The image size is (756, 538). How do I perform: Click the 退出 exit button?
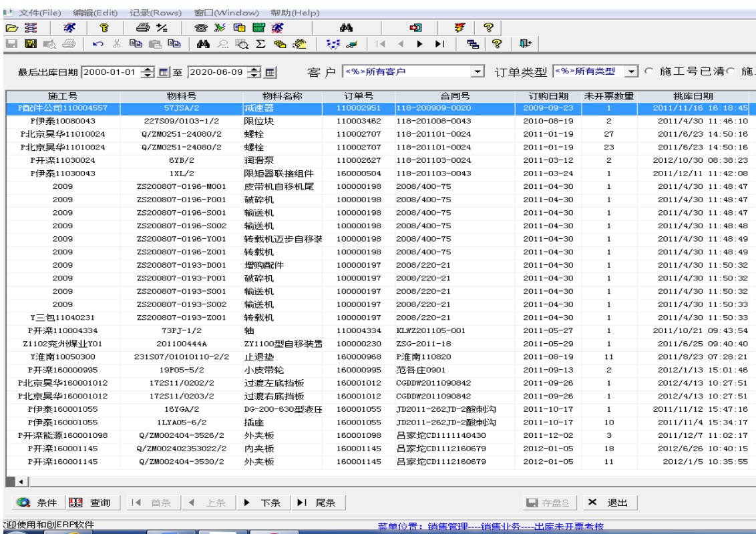(610, 503)
